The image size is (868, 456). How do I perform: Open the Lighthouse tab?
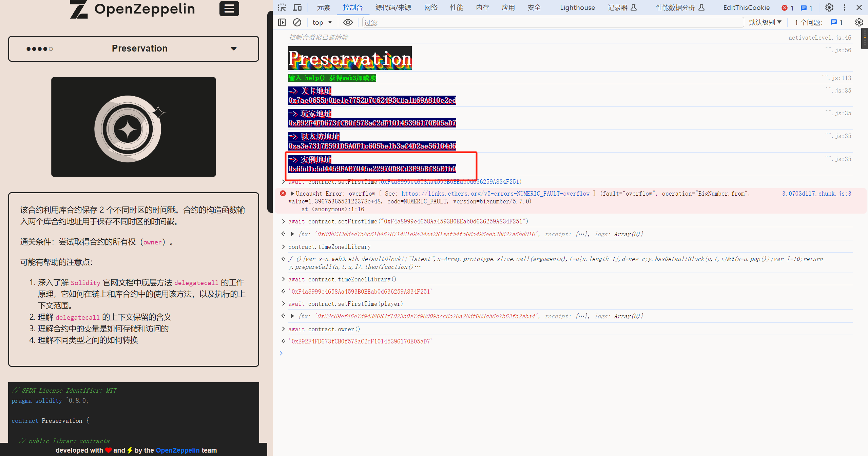577,7
